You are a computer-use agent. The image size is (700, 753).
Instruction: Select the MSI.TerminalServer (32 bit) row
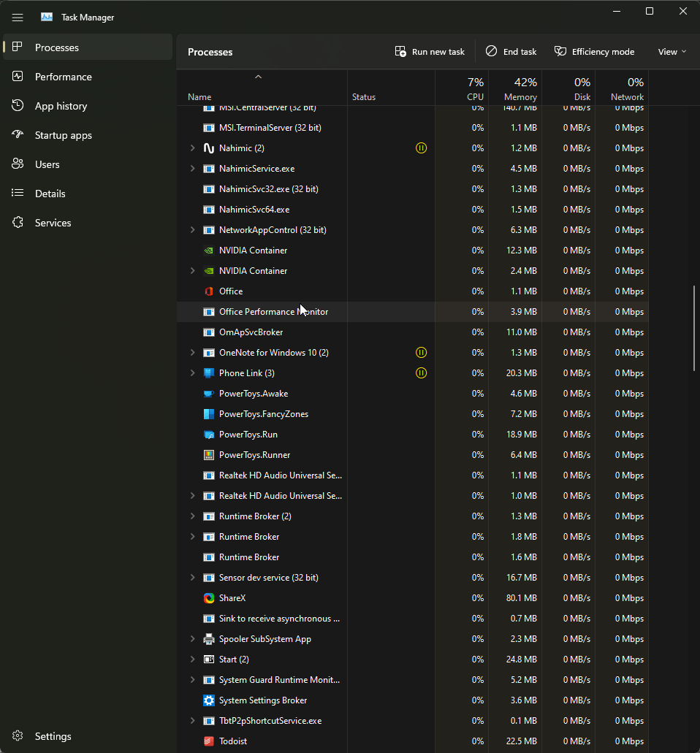pyautogui.click(x=413, y=128)
